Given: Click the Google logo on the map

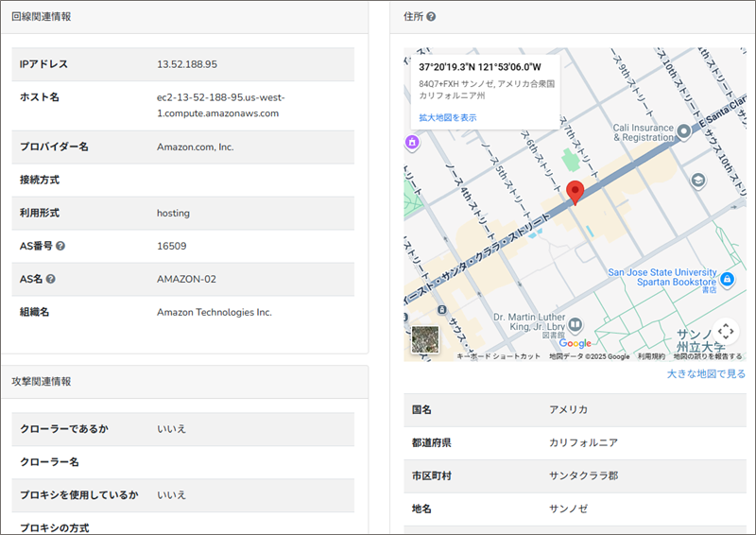Looking at the screenshot, I should [575, 344].
